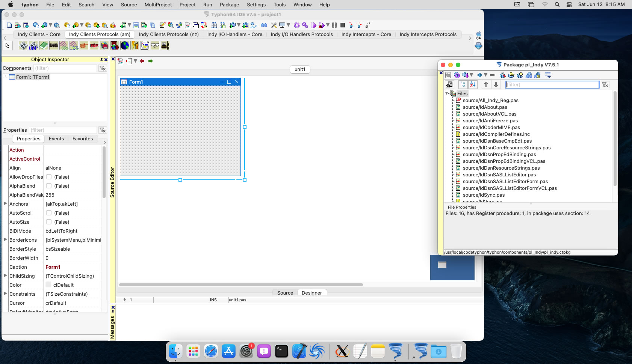Clear the Components filter funnel icon
Viewport: 632px width, 364px height.
103,68
